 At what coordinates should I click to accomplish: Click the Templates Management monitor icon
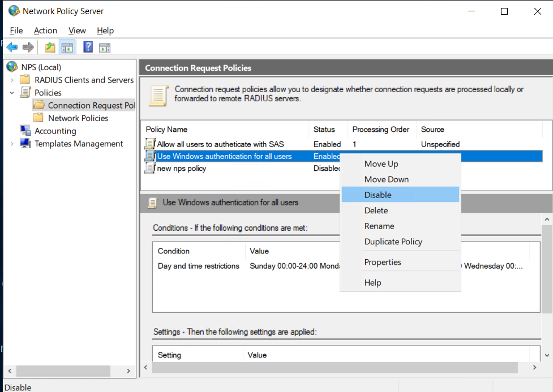[x=25, y=143]
